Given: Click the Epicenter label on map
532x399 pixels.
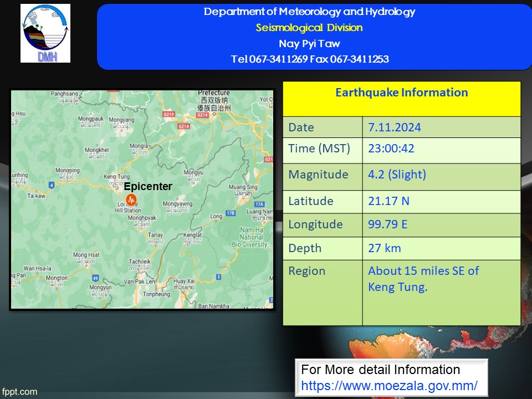Looking at the screenshot, I should point(148,186).
